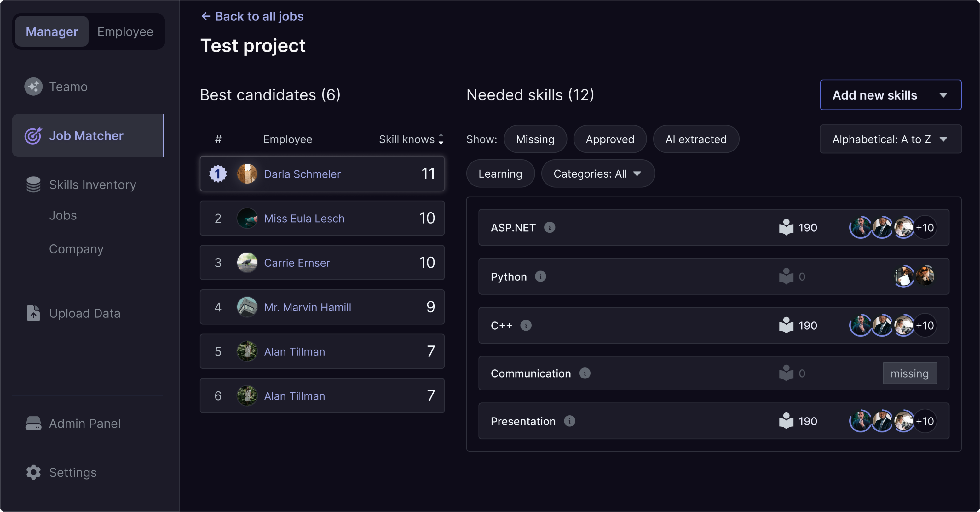This screenshot has width=980, height=512.
Task: Toggle the Missing filter chip
Action: click(535, 139)
